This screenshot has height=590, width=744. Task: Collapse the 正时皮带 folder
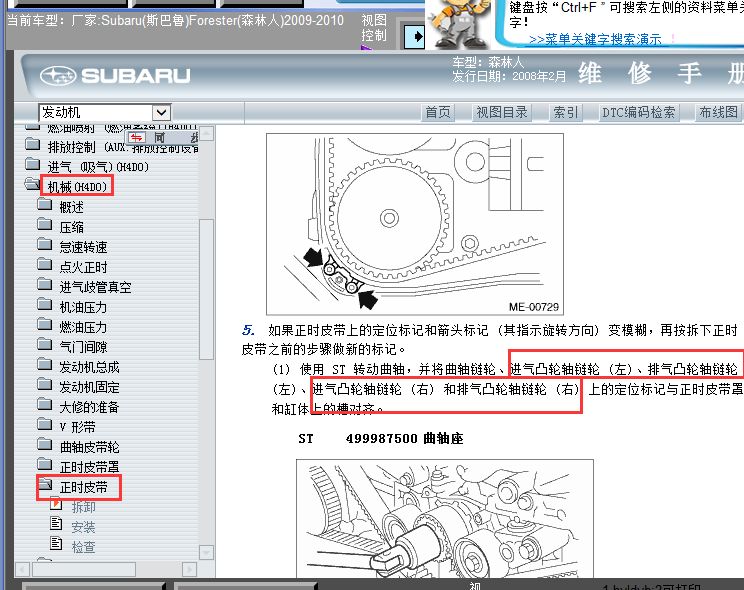(84, 487)
